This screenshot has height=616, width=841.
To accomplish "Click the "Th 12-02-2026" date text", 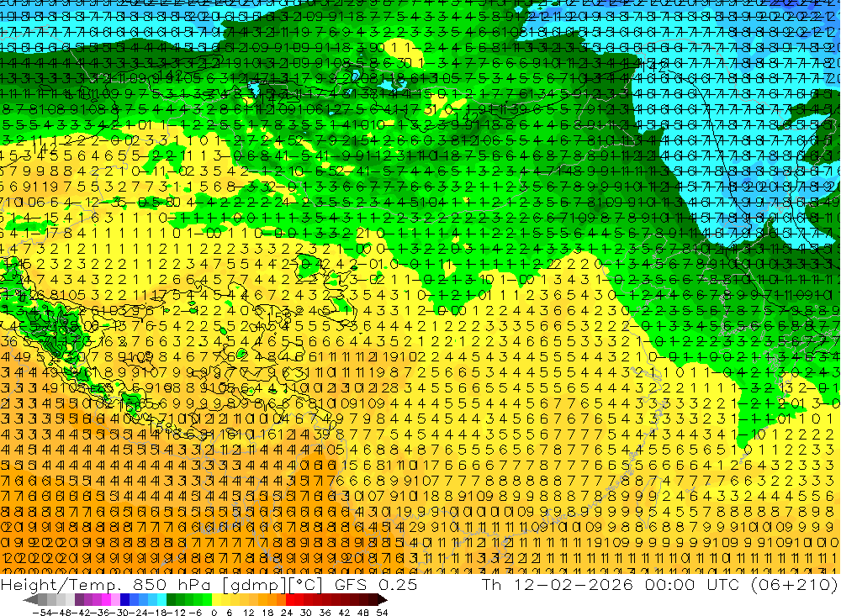I will [x=558, y=585].
